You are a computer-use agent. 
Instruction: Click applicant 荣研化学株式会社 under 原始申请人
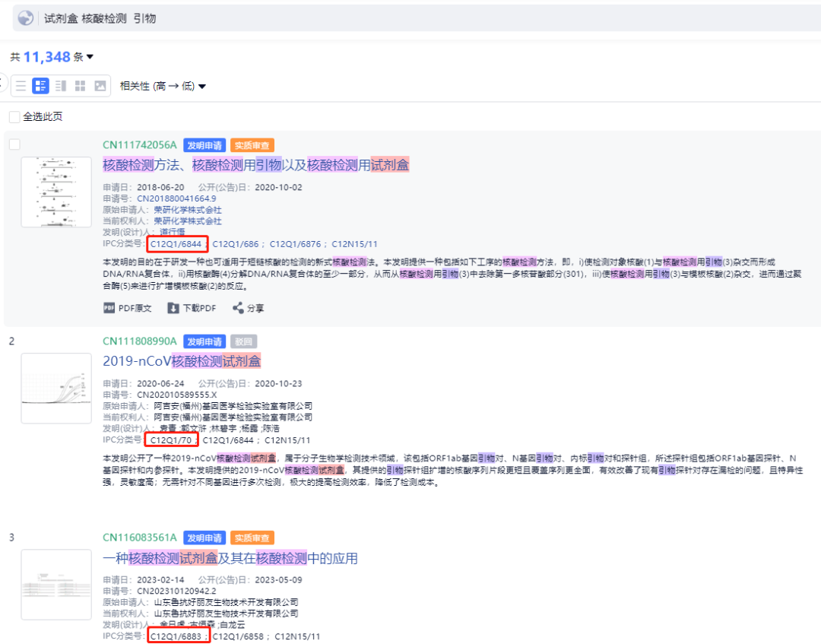coord(188,210)
